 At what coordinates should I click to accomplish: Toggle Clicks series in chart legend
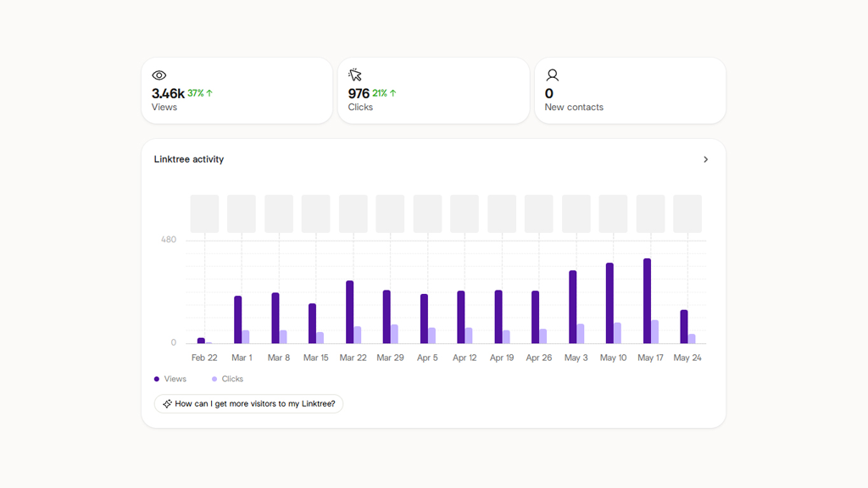pyautogui.click(x=227, y=379)
